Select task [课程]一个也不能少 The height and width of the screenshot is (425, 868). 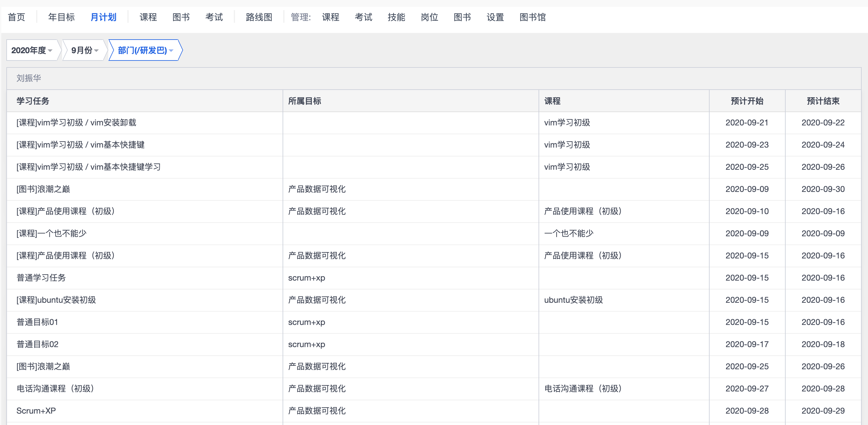tap(52, 234)
